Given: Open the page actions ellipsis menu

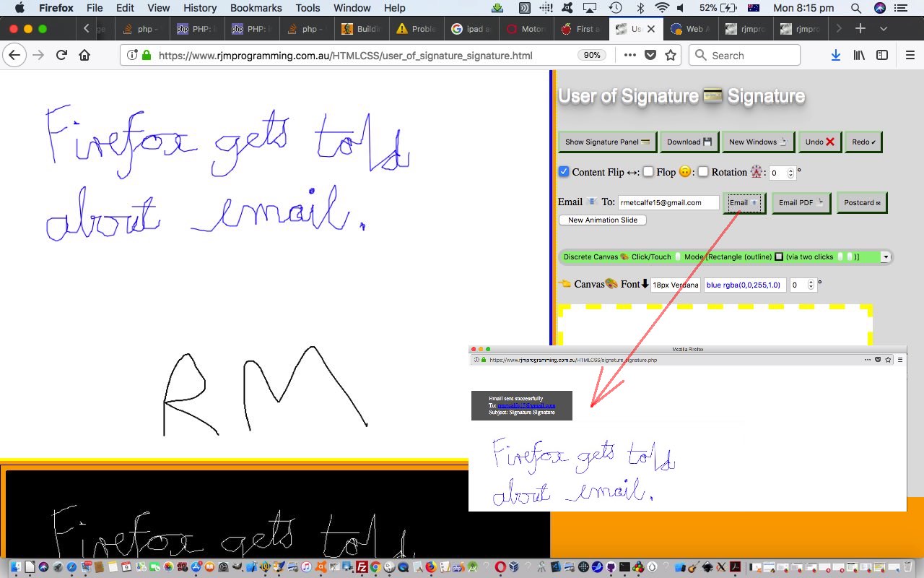Looking at the screenshot, I should pyautogui.click(x=629, y=55).
